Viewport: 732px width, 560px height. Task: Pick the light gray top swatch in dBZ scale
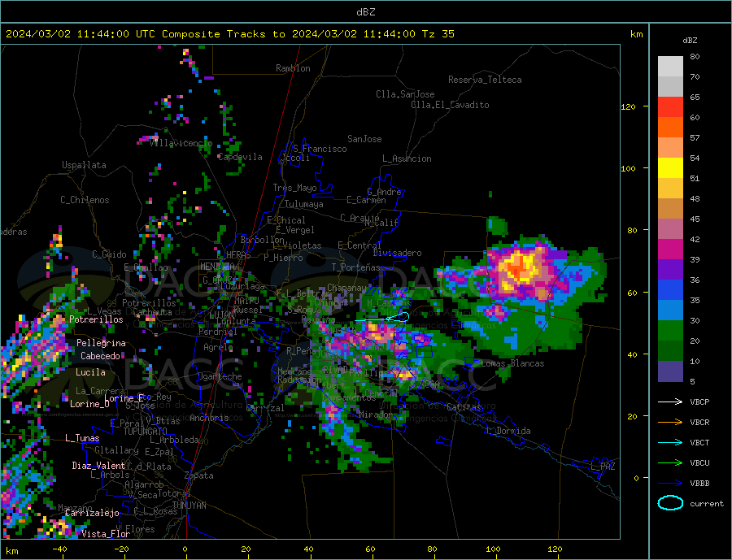point(670,67)
